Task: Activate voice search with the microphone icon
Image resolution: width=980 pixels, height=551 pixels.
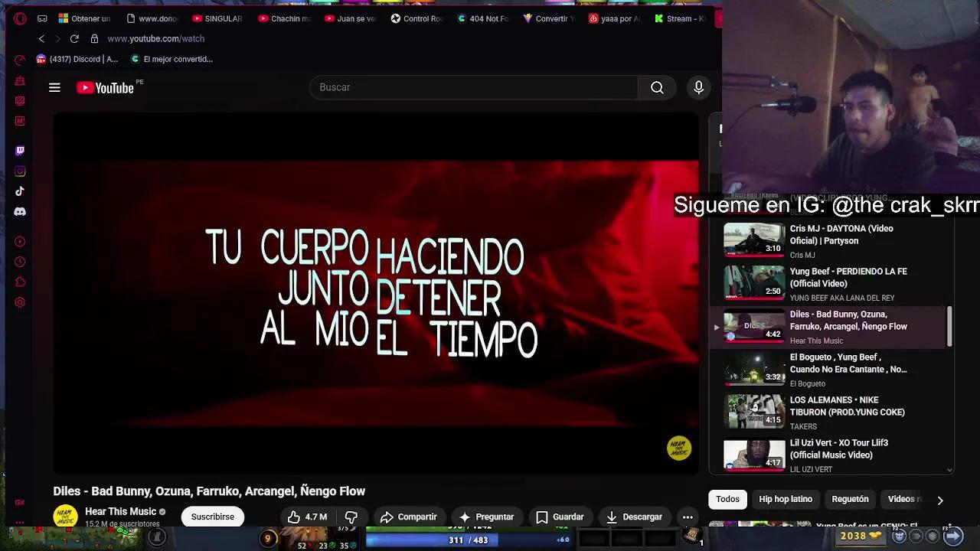Action: pyautogui.click(x=698, y=87)
